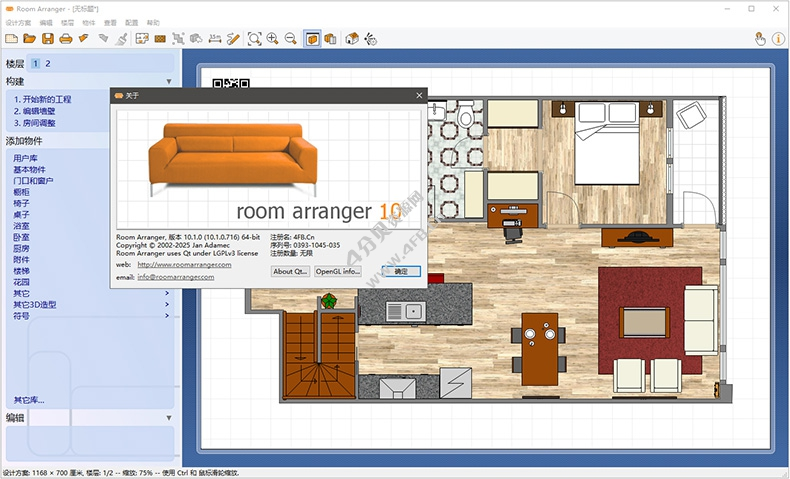Click the measure dimension tool icon
Screen dimensions: 790x479
click(215, 39)
